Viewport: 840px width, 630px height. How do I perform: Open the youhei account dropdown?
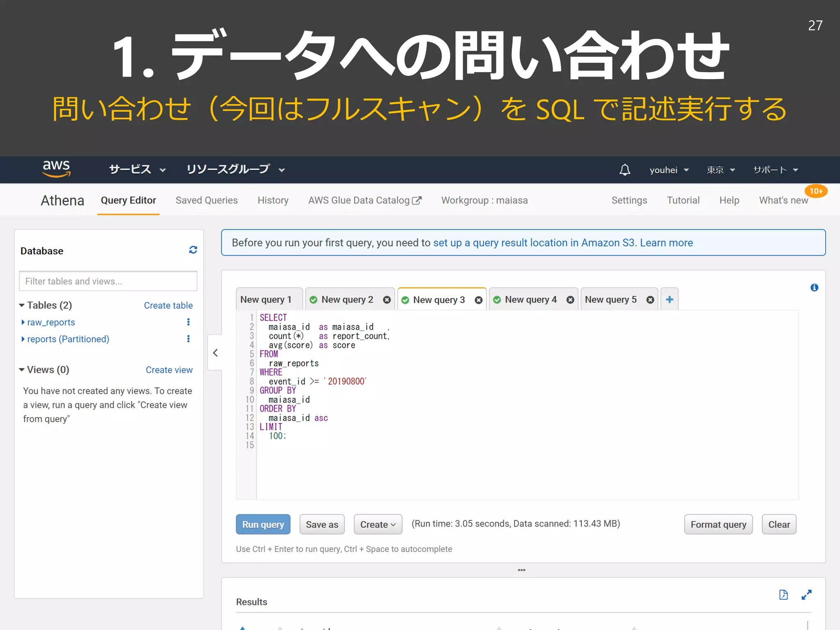coord(669,170)
